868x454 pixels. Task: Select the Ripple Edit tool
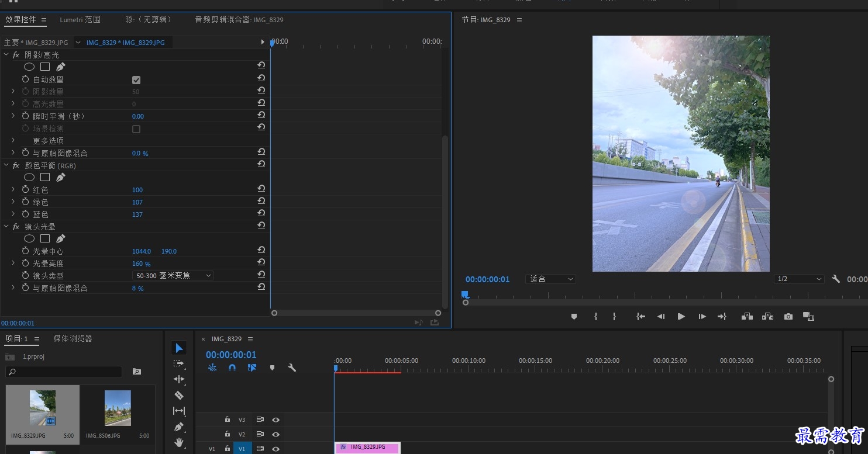tap(179, 379)
